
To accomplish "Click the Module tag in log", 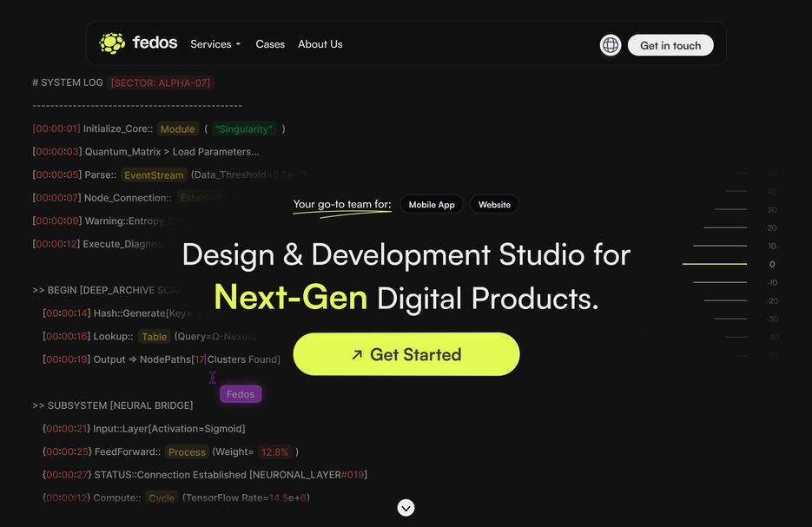I will [178, 128].
